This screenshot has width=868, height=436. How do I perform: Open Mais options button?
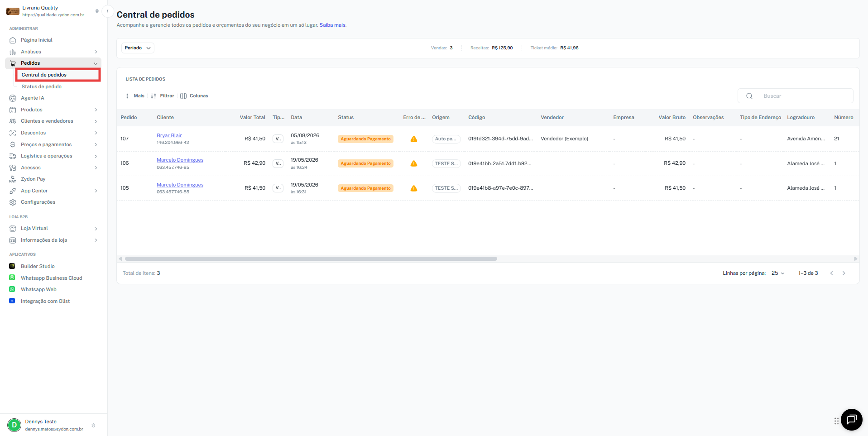tap(135, 96)
